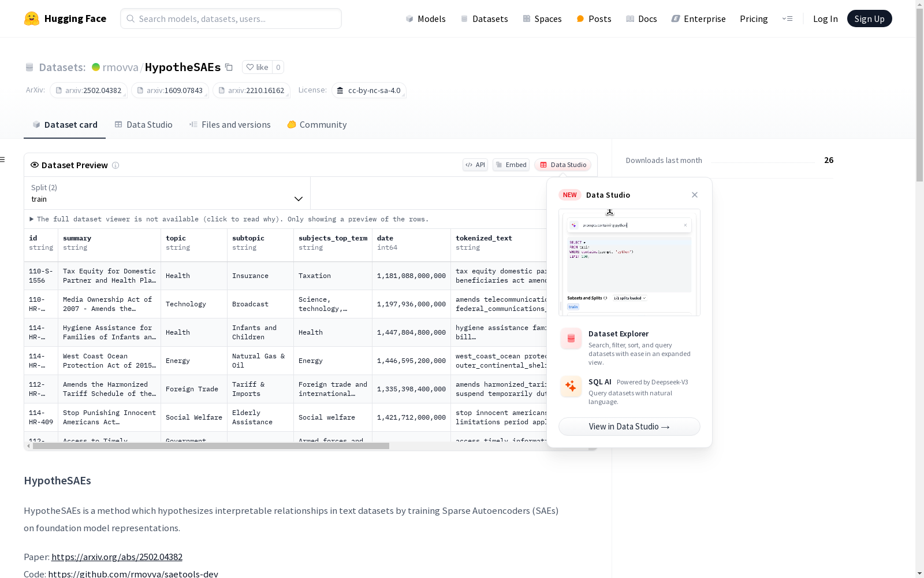Click the Data Studio button in preview header
924x578 pixels.
pyautogui.click(x=563, y=165)
